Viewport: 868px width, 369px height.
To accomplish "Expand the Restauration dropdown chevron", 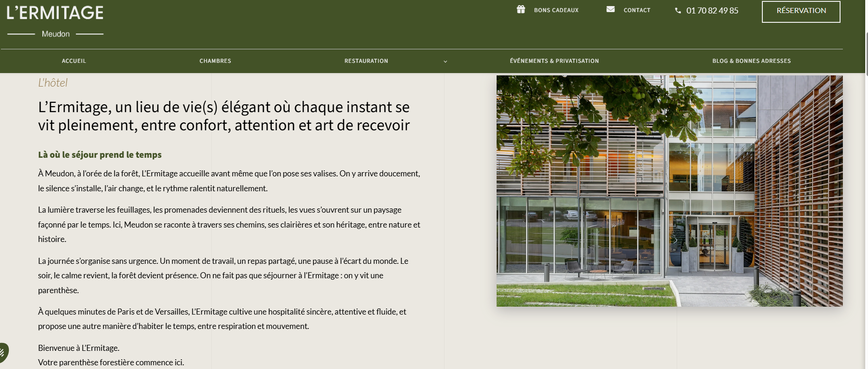I will click(x=445, y=61).
